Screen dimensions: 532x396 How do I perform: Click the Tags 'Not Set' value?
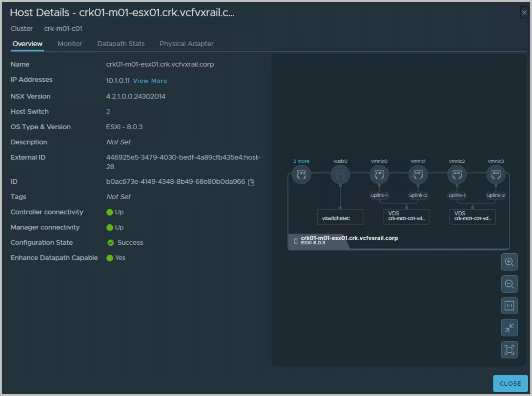(x=118, y=197)
